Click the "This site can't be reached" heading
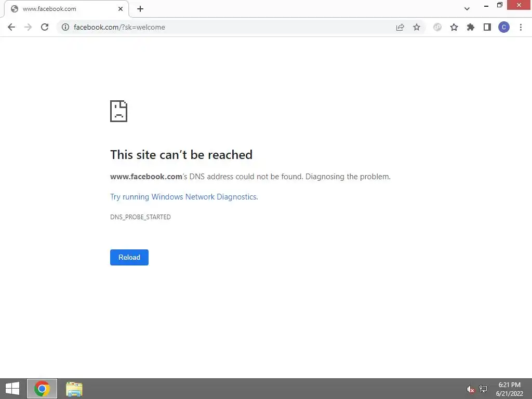Viewport: 532px width, 399px height. [x=181, y=155]
